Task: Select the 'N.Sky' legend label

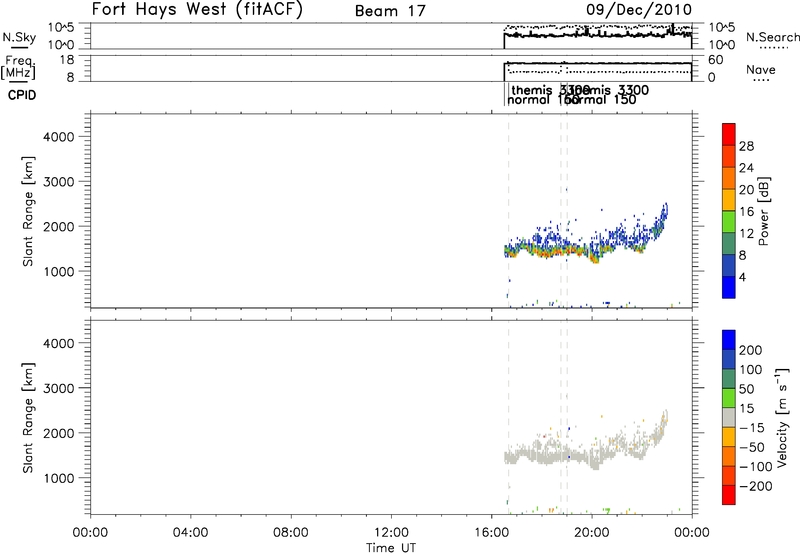Action: [19, 37]
